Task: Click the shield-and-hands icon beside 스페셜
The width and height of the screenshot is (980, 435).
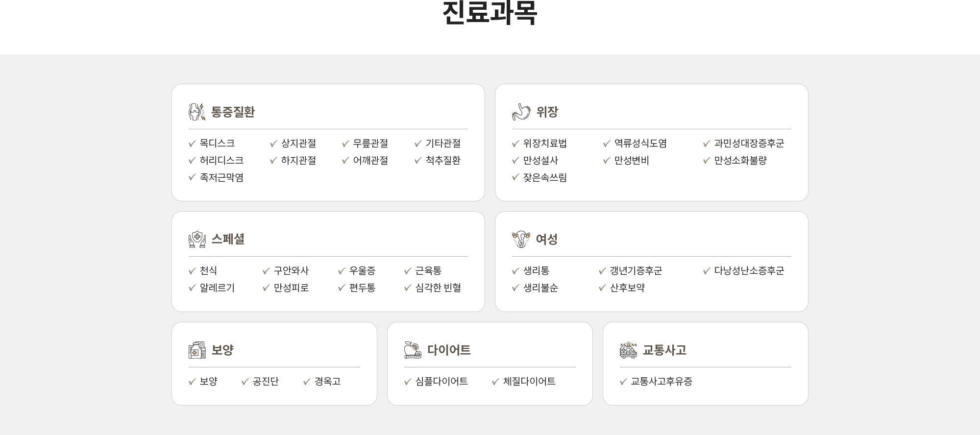Action: (197, 239)
